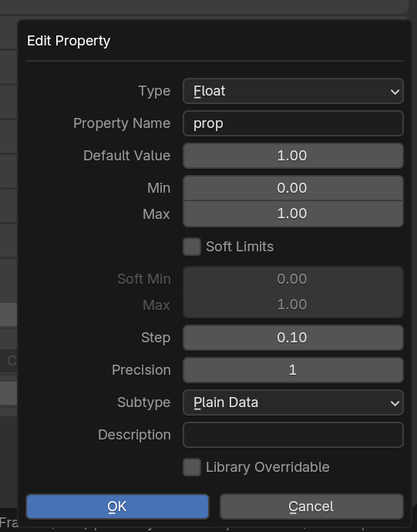Select the Max value field below Min
The image size is (417, 532).
(x=293, y=214)
